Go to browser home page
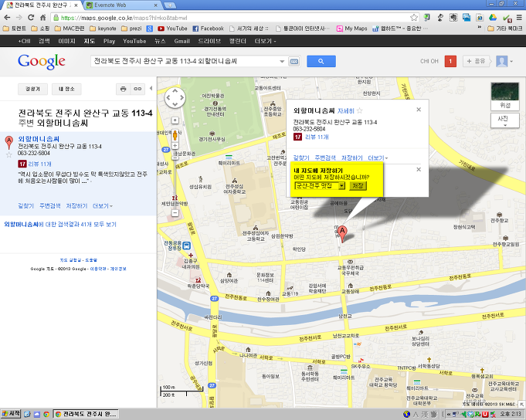The width and height of the screenshot is (526, 420). pyautogui.click(x=43, y=18)
